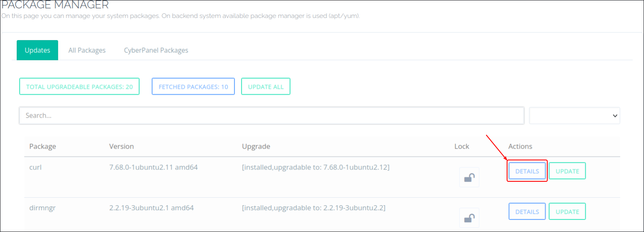
Task: Click Total Upgradeable Packages: 20 button
Action: (x=80, y=87)
